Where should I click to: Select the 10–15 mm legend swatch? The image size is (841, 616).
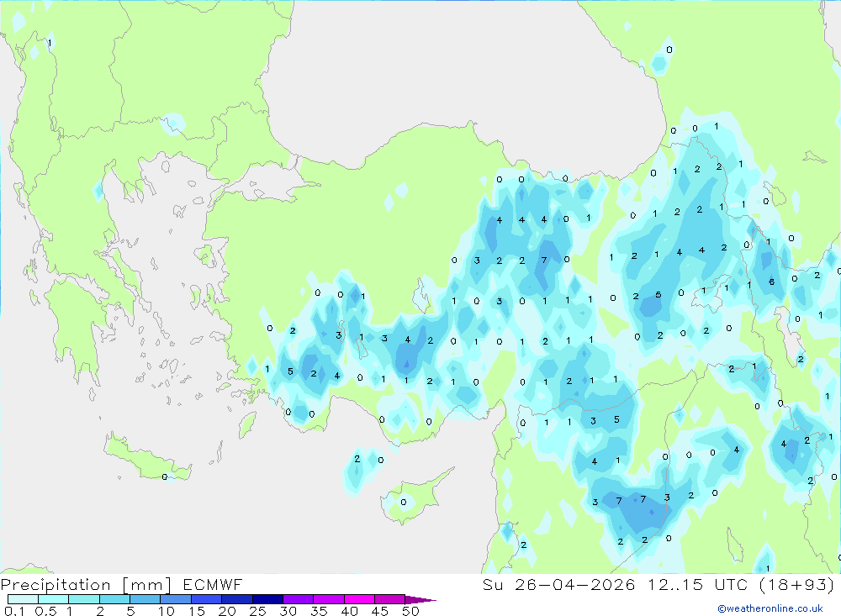tap(176, 599)
